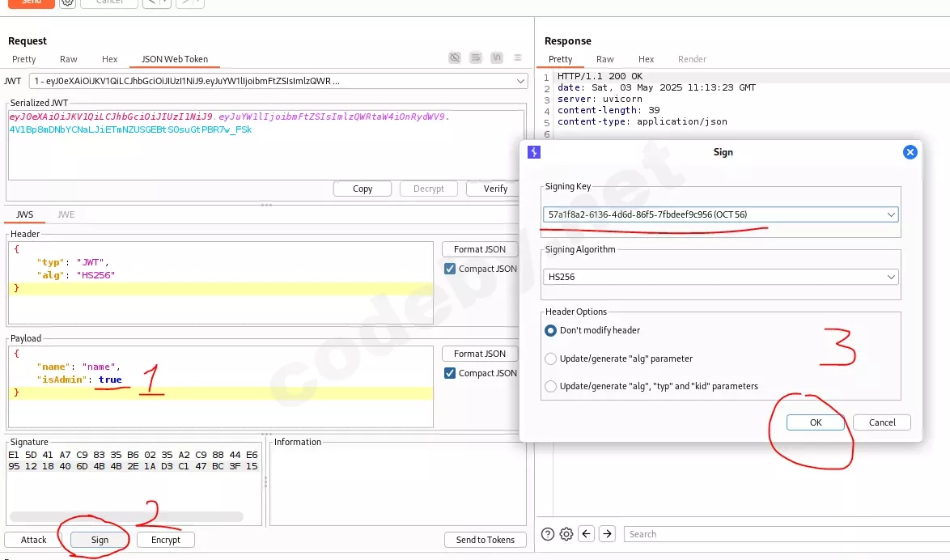Open Repeater settings gear next to Send
The height and width of the screenshot is (560, 950).
point(67,2)
